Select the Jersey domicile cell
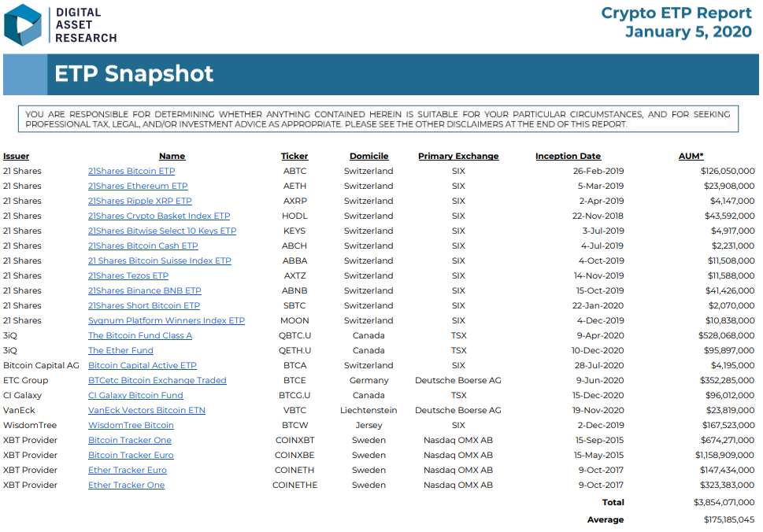This screenshot has height=532, width=763. (x=369, y=426)
